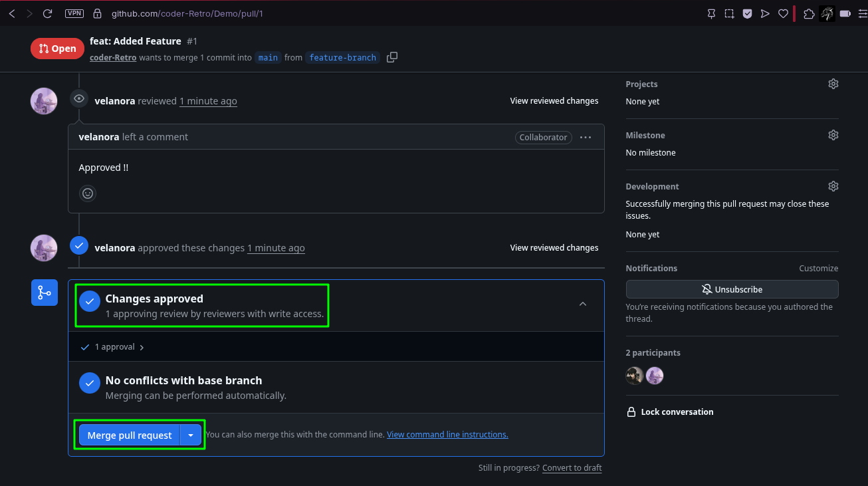Open the Projects gear settings
Viewport: 868px width, 486px height.
833,84
